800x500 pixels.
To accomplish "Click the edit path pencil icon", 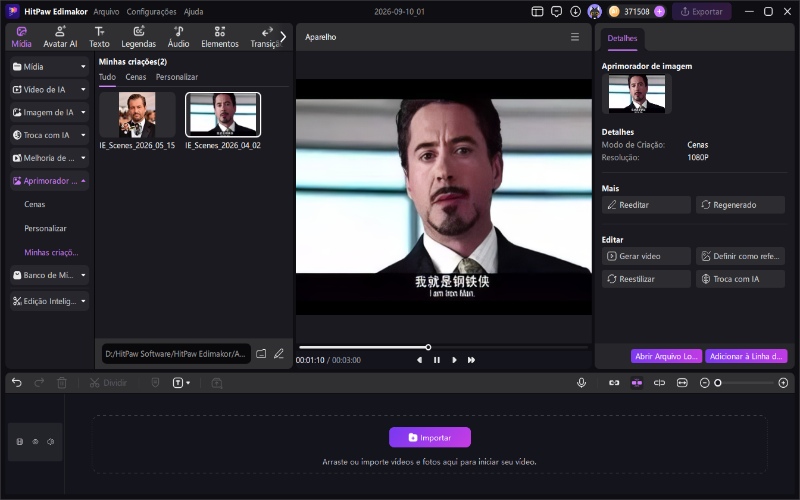I will coord(279,354).
